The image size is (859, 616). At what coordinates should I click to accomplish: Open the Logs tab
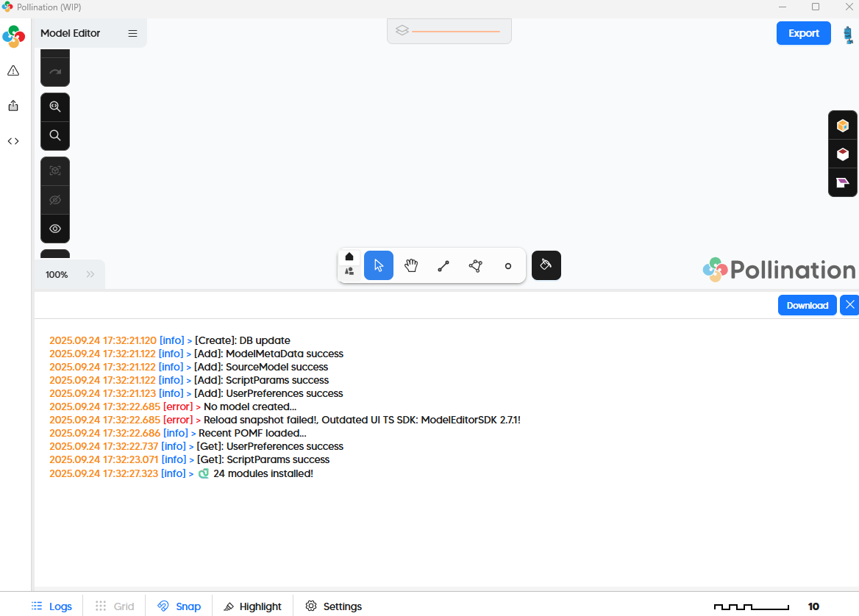[x=52, y=606]
